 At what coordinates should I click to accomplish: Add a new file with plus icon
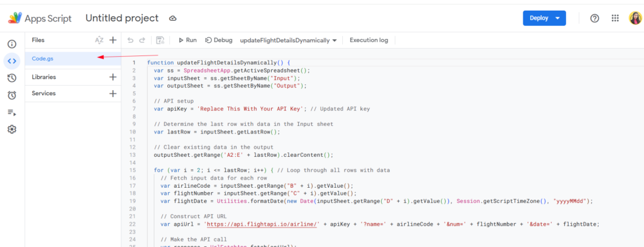(113, 40)
